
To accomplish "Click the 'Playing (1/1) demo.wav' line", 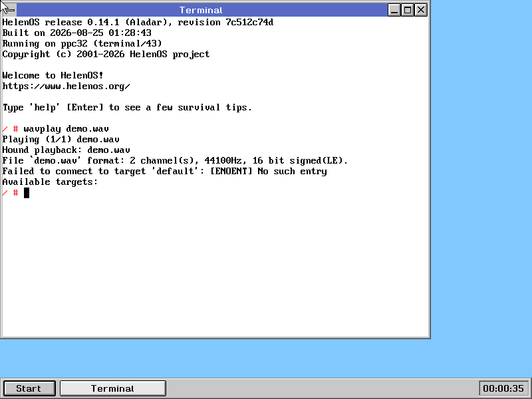I will click(61, 140).
